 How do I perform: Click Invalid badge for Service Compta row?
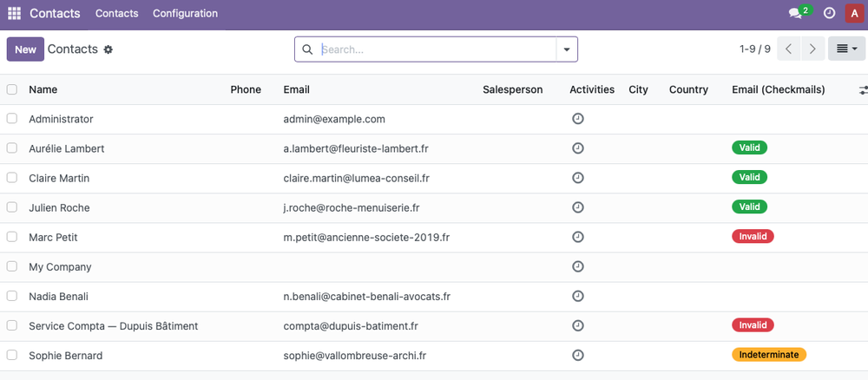tap(753, 324)
